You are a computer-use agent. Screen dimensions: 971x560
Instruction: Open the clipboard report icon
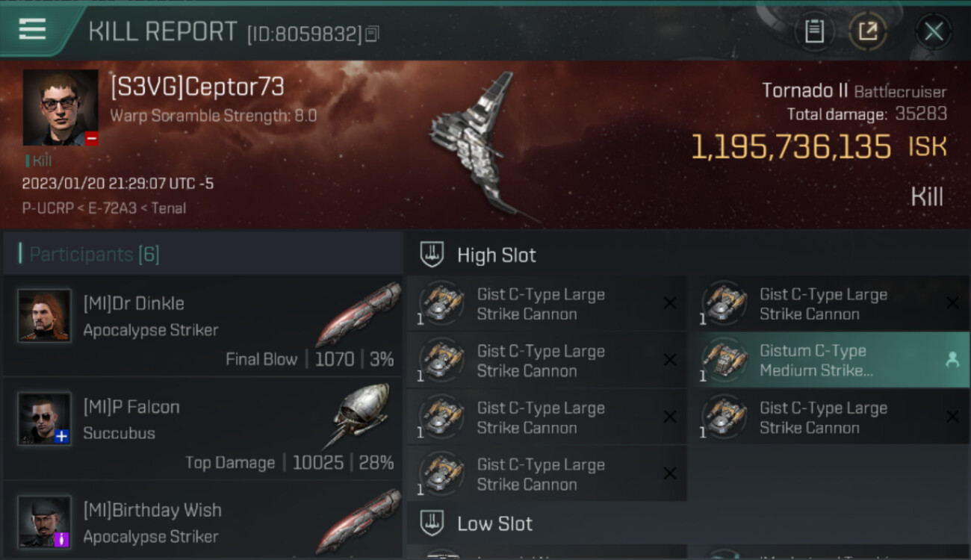[x=814, y=31]
